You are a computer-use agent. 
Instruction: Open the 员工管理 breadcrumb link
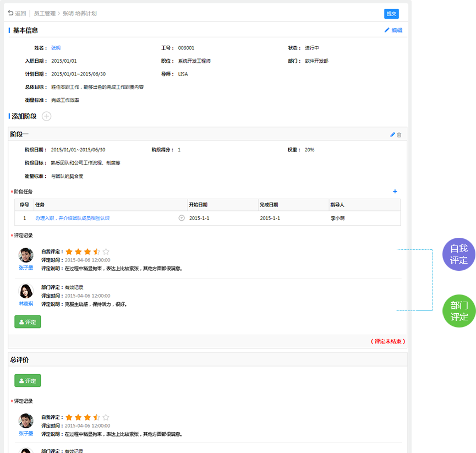click(x=45, y=13)
